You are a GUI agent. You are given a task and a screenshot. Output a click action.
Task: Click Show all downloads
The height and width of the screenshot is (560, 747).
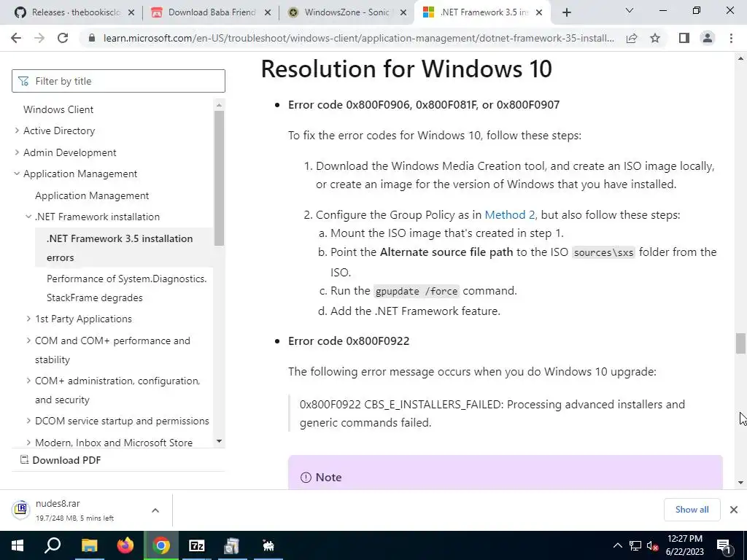[692, 510]
